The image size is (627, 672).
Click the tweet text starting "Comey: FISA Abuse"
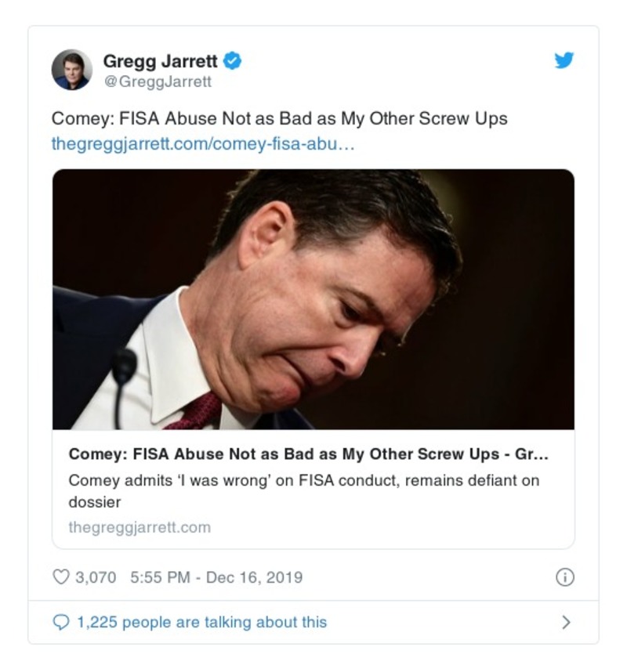(279, 119)
